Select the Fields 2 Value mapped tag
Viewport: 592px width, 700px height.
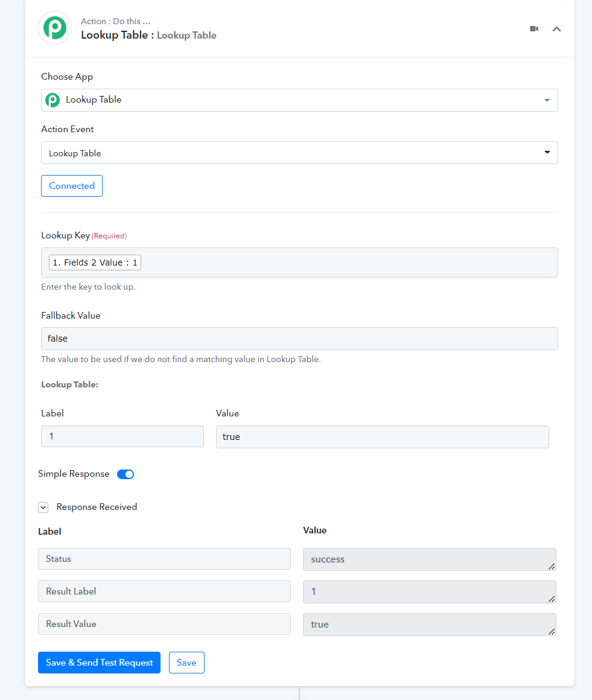point(95,262)
